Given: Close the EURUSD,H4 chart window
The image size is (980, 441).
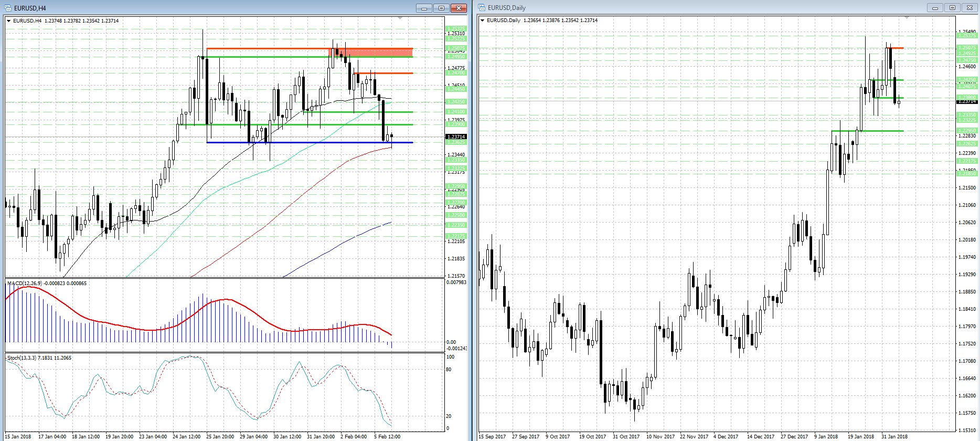Looking at the screenshot, I should pyautogui.click(x=459, y=8).
